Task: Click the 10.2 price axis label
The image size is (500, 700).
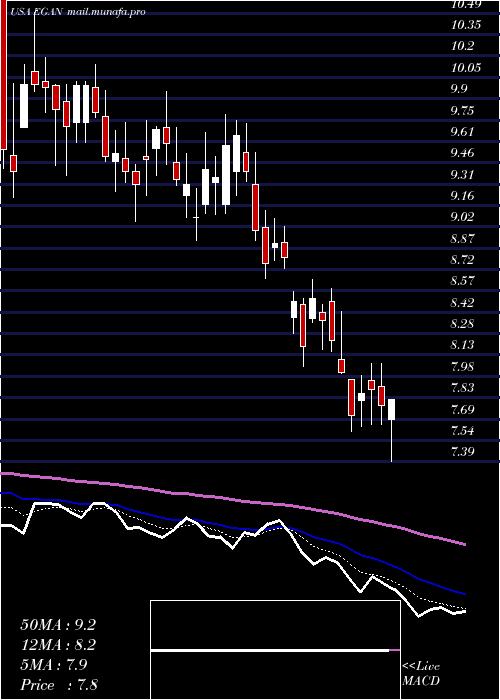Action: [463, 46]
